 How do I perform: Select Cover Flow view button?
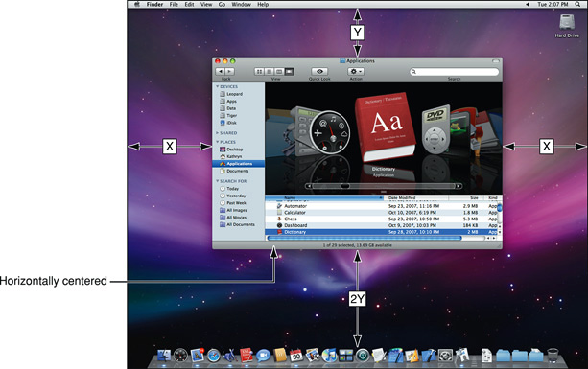click(289, 71)
